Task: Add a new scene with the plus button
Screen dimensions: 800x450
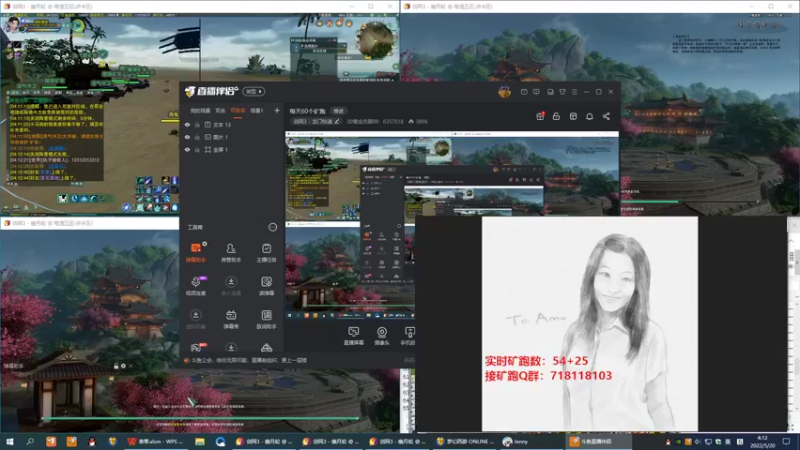Action: coord(277,111)
